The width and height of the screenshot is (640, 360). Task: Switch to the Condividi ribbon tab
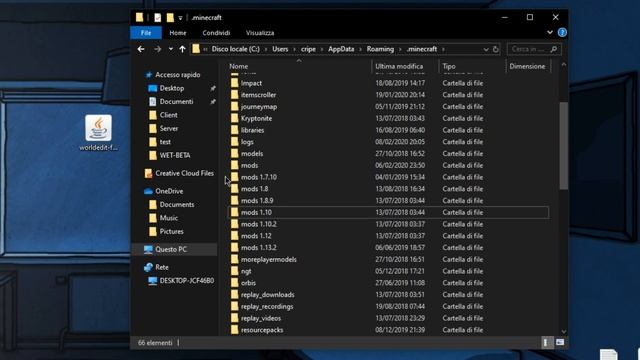tap(216, 33)
